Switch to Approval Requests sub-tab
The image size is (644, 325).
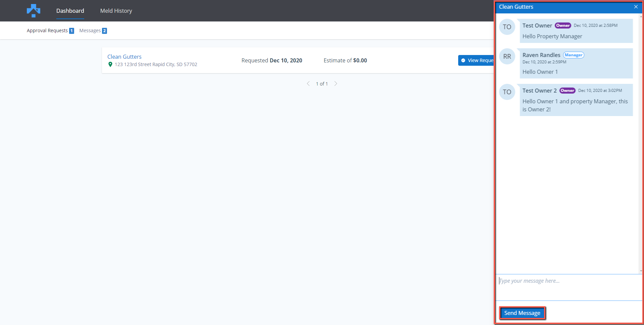pos(47,31)
